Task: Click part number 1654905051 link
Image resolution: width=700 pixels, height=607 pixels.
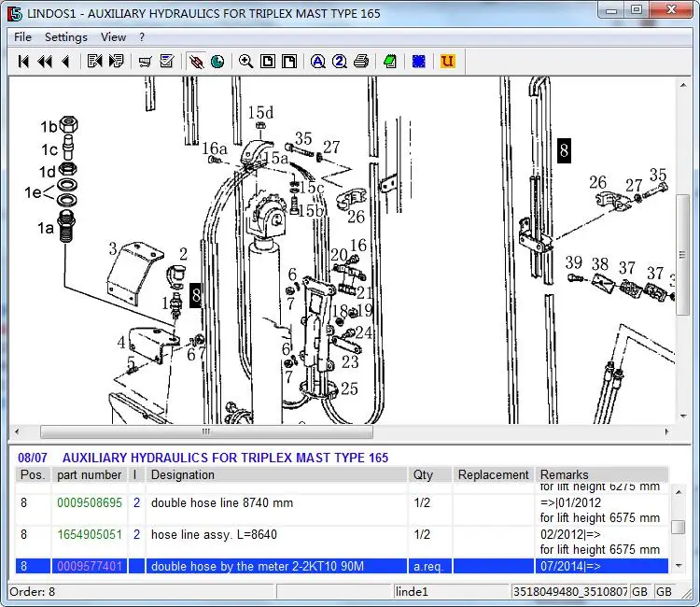Action: (90, 535)
